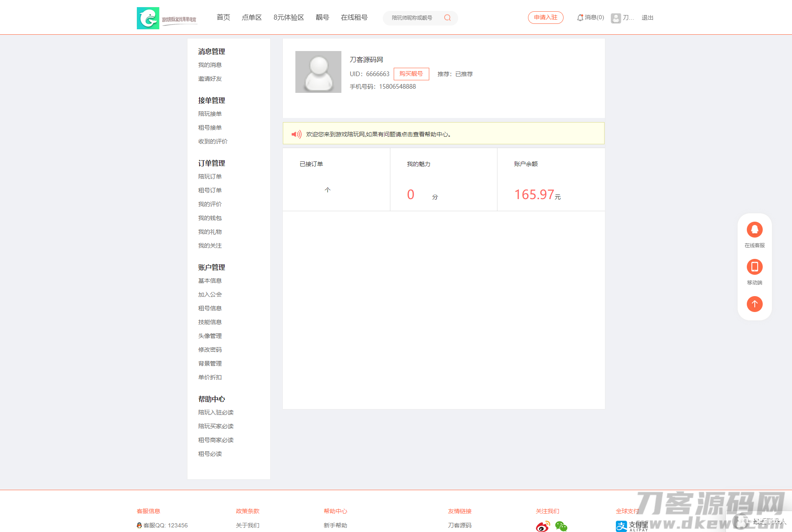Open 租号接单 in sidebar
Image resolution: width=792 pixels, height=532 pixels.
[210, 128]
